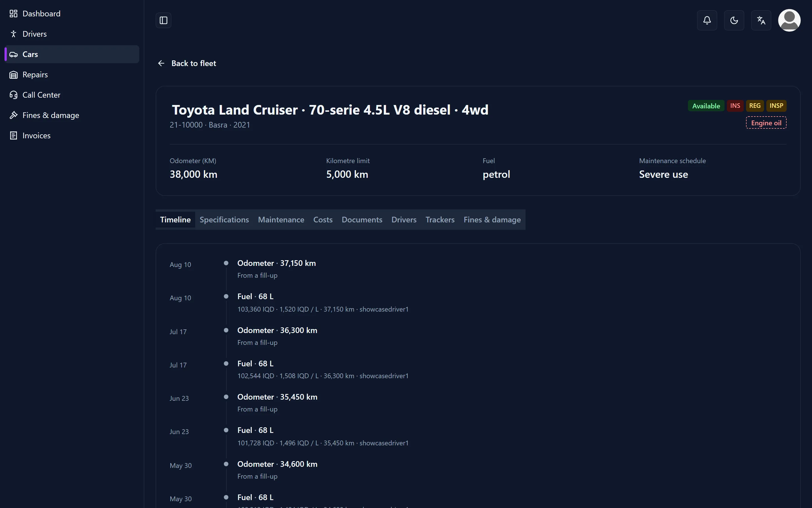Open the user profile avatar

click(789, 21)
